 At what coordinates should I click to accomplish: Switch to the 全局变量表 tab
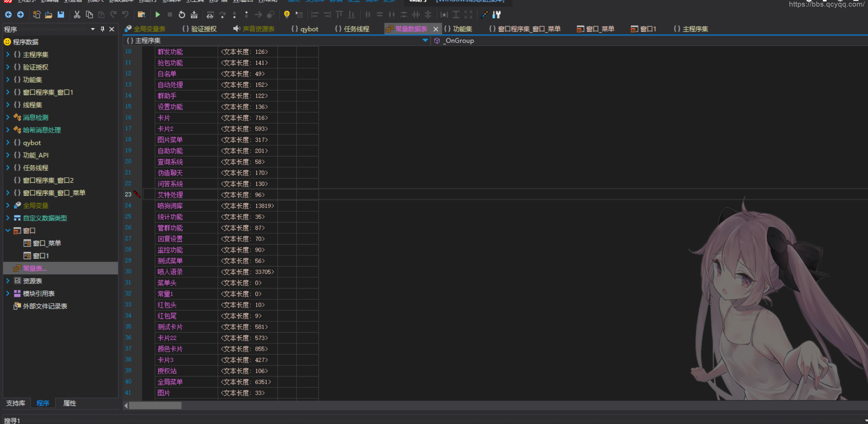(x=145, y=29)
